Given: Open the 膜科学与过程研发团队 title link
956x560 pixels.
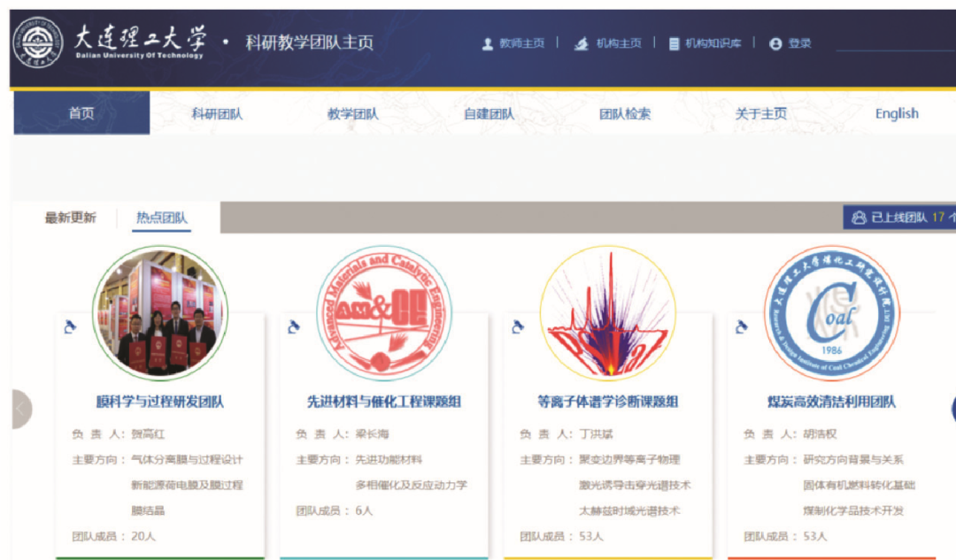Looking at the screenshot, I should point(159,402).
